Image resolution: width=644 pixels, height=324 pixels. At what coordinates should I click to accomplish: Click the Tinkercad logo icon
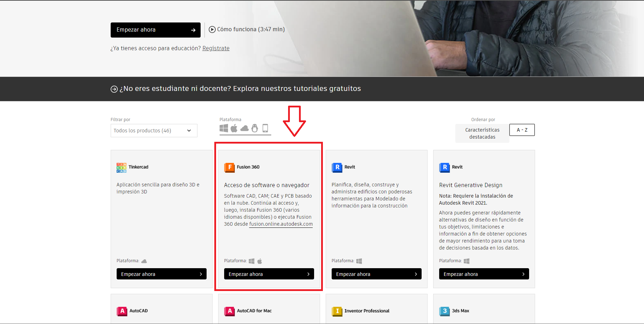pos(122,167)
